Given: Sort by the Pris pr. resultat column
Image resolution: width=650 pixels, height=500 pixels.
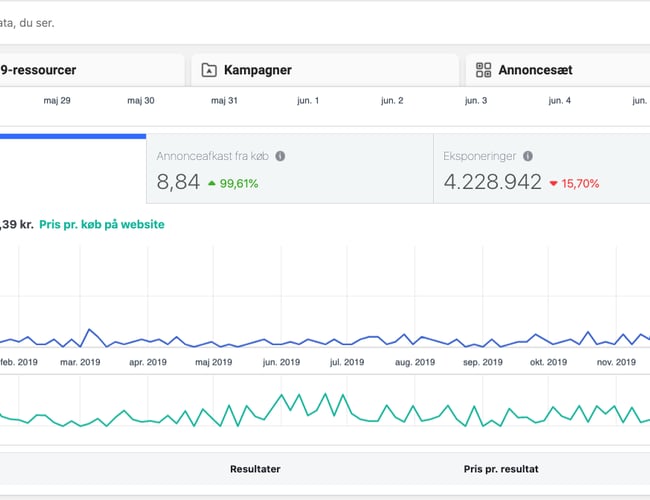Looking at the screenshot, I should (501, 468).
